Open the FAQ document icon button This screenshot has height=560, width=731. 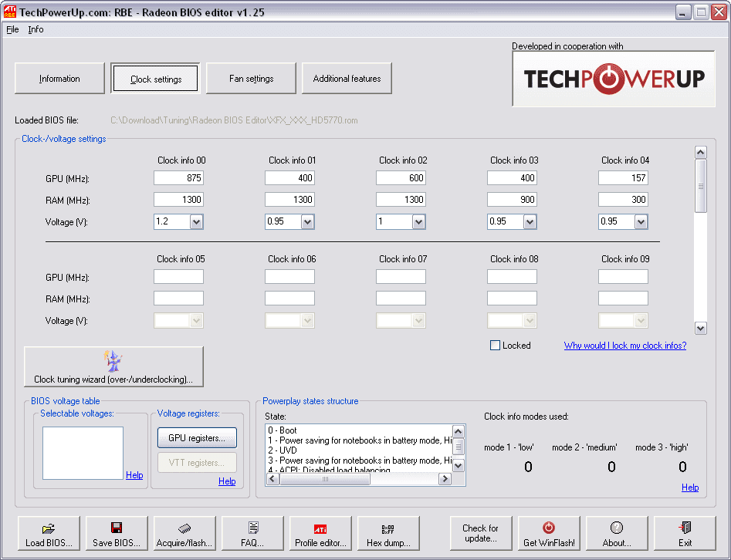252,533
